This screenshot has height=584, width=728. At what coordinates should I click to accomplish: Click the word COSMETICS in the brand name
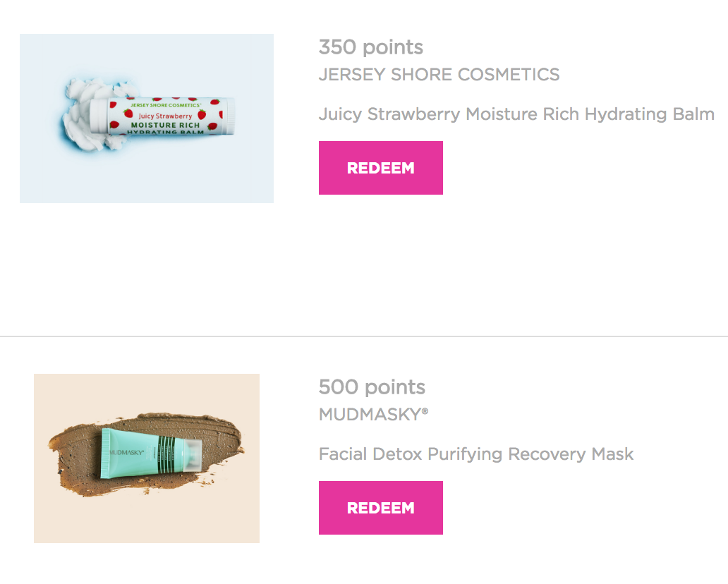click(509, 74)
